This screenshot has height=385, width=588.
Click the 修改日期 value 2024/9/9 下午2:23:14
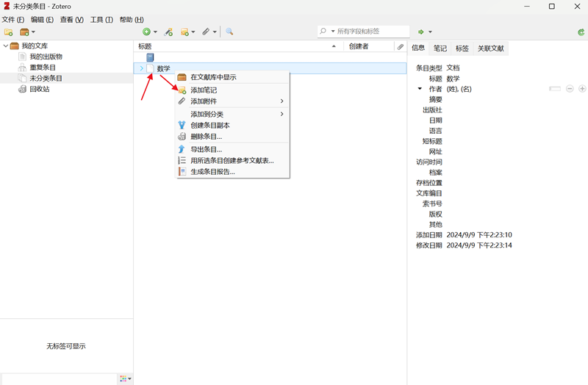479,245
